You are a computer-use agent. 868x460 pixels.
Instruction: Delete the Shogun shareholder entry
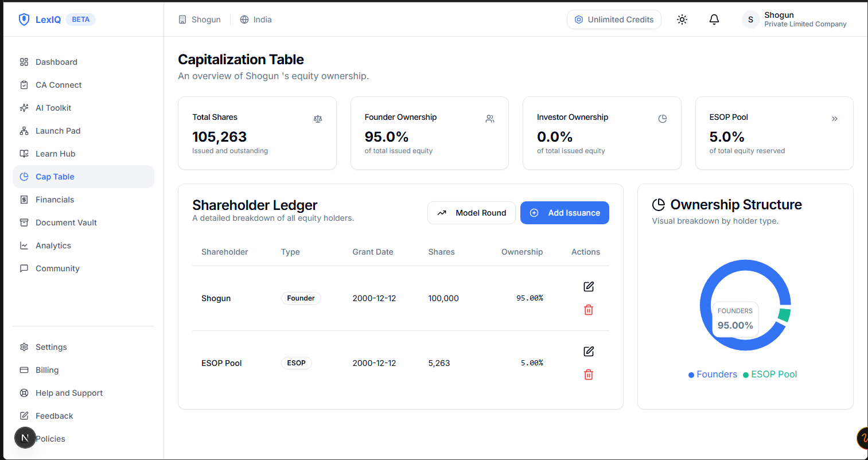tap(588, 310)
